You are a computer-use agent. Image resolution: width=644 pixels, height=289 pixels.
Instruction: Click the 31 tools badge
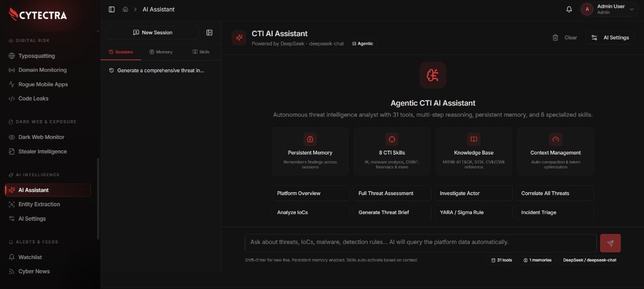tap(502, 260)
